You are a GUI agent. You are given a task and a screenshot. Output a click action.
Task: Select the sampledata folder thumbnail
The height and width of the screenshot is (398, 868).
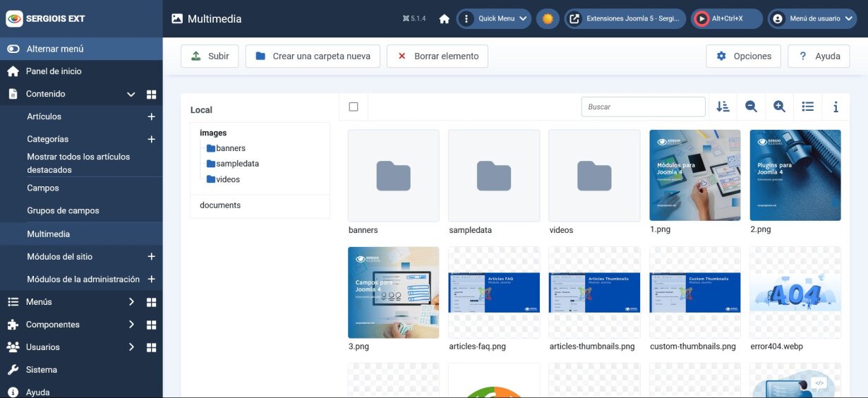pos(494,175)
